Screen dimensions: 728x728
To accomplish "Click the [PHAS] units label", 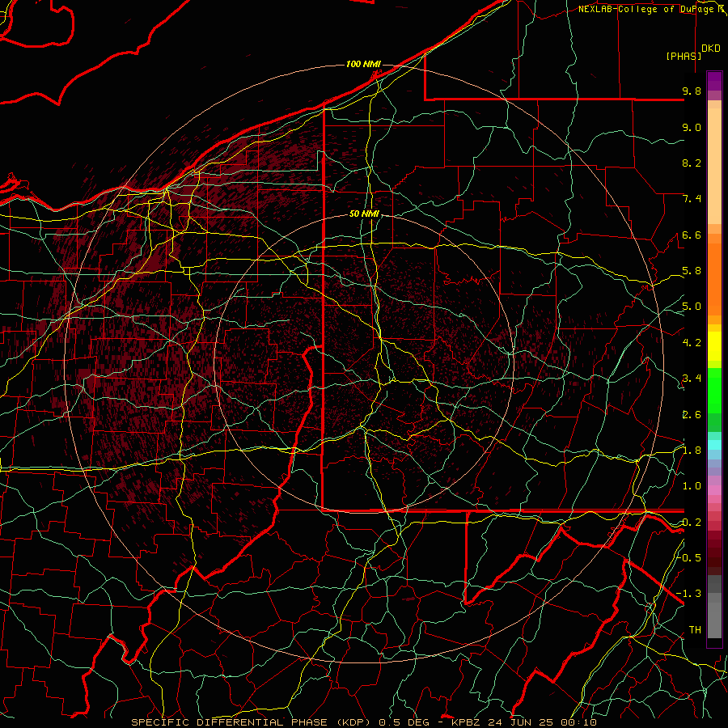I will click(684, 56).
